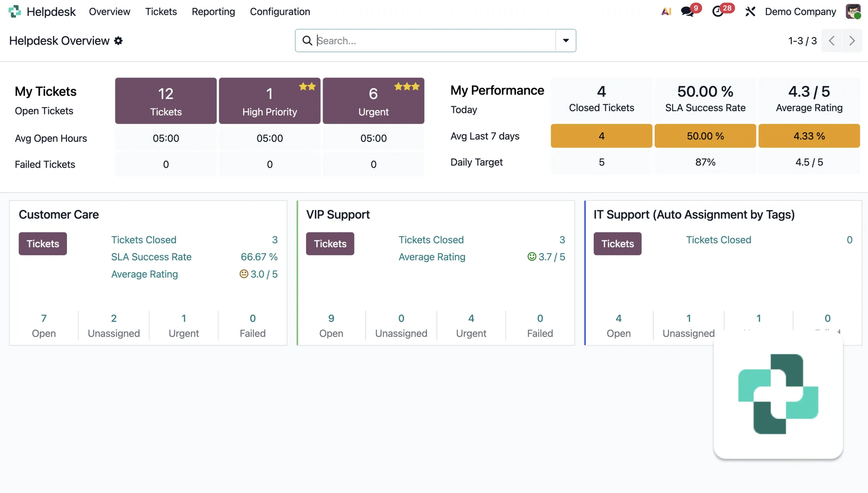
Task: Click the search magnifier icon
Action: click(307, 41)
